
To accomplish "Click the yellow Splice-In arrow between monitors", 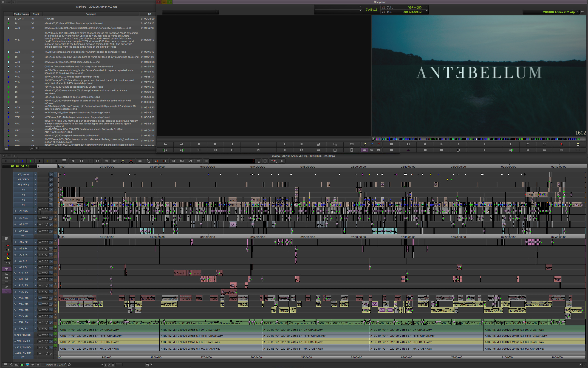I will [x=365, y=144].
